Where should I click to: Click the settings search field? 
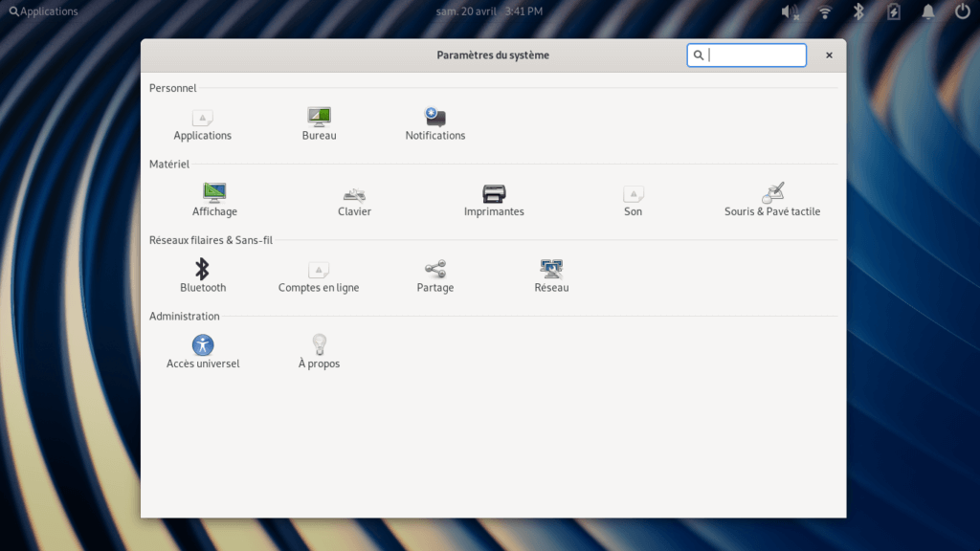click(x=746, y=55)
